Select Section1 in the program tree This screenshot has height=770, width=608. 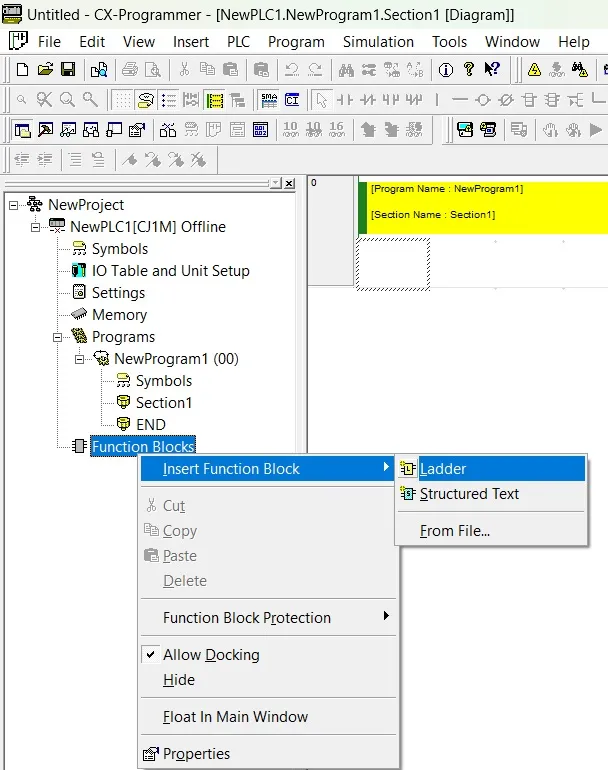pos(164,403)
